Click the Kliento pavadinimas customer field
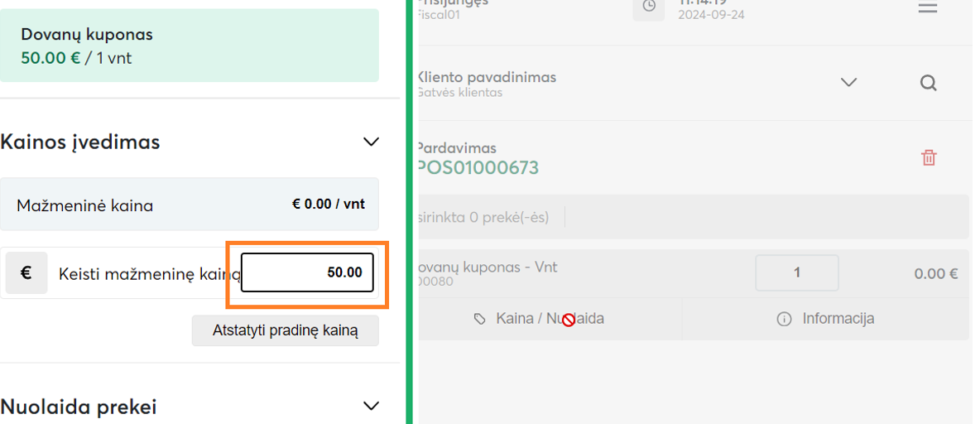The height and width of the screenshot is (424, 980). point(579,83)
